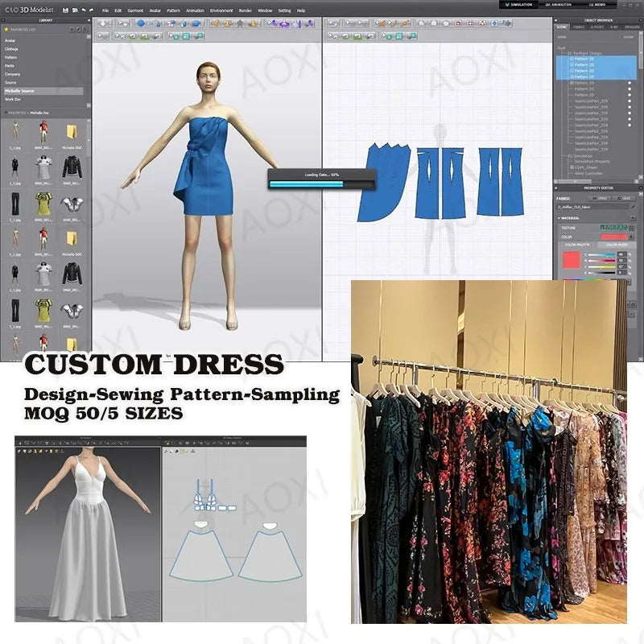The height and width of the screenshot is (644, 644).
Task: Toggle the Cloth_Shape checkbox in scene tree
Action: [572, 167]
